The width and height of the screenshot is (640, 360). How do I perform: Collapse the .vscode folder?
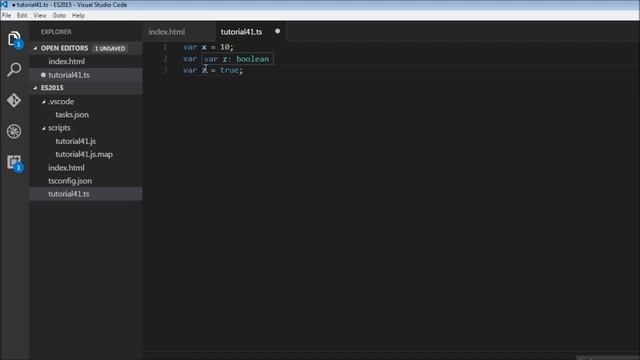(x=44, y=102)
